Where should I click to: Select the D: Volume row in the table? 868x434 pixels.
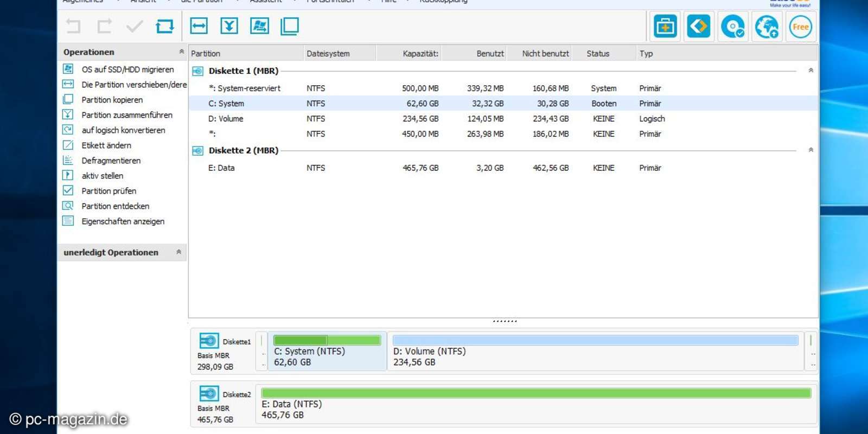click(x=226, y=119)
